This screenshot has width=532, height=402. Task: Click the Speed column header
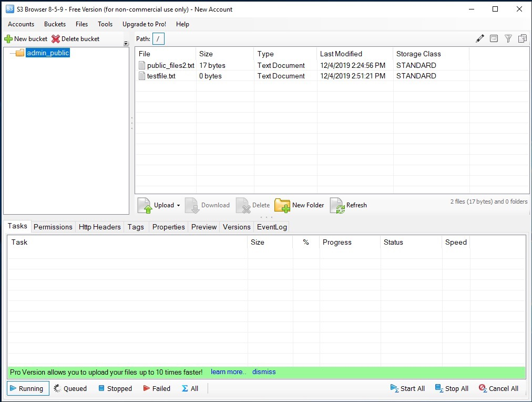tap(456, 242)
